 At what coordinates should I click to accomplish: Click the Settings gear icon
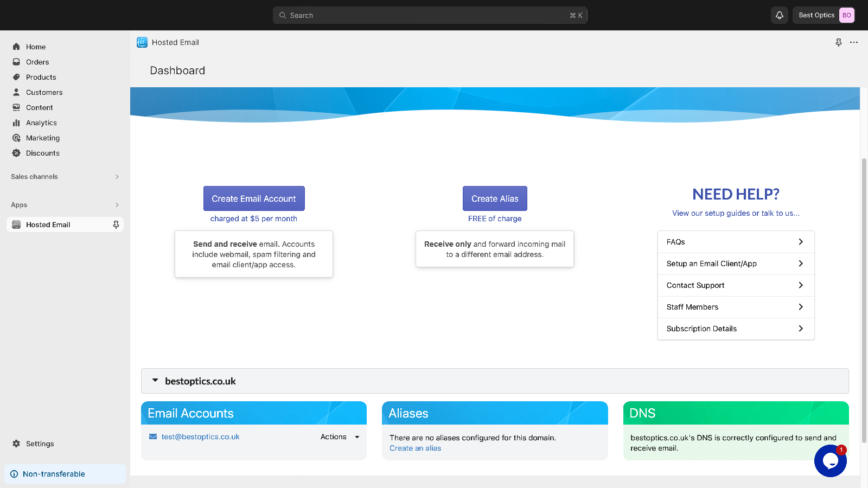16,444
